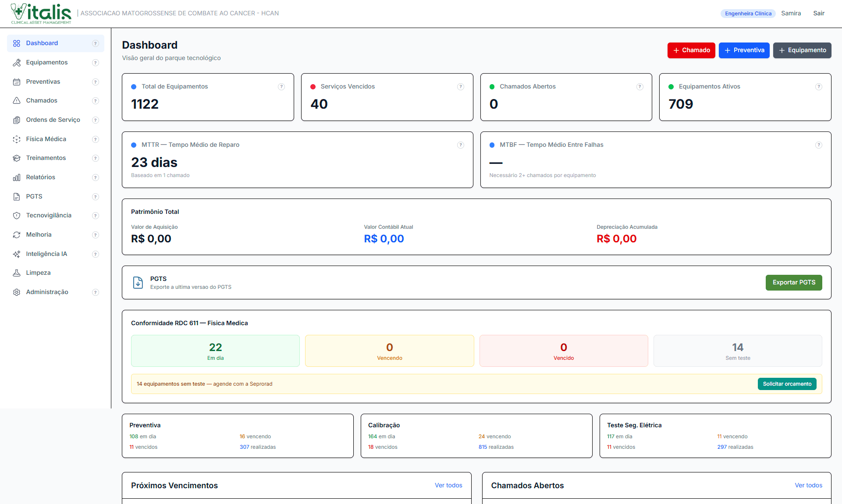Viewport: 842px width, 504px height.
Task: Toggle the help icon next to Dashboard
Action: tap(96, 43)
